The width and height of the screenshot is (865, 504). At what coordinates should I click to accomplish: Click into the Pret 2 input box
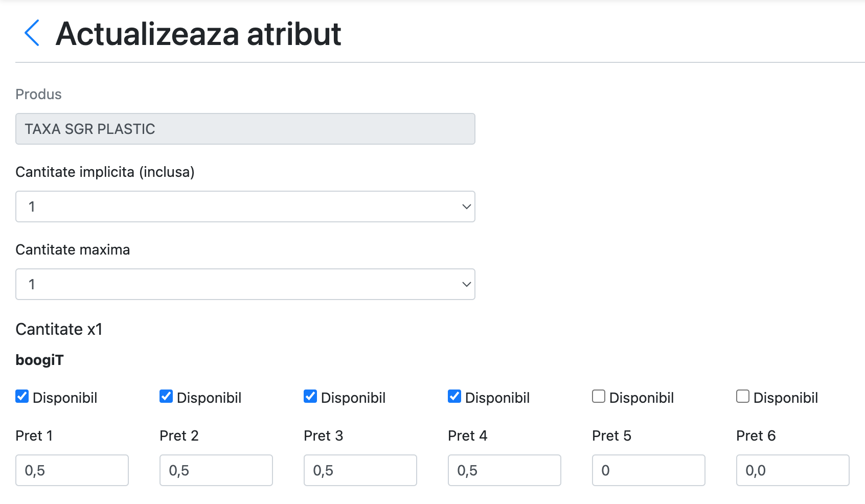(x=216, y=470)
